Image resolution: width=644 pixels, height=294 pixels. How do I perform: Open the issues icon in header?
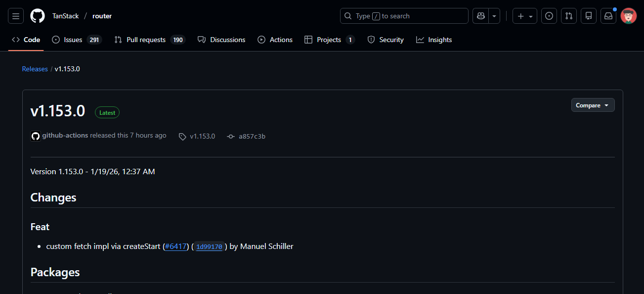point(549,16)
